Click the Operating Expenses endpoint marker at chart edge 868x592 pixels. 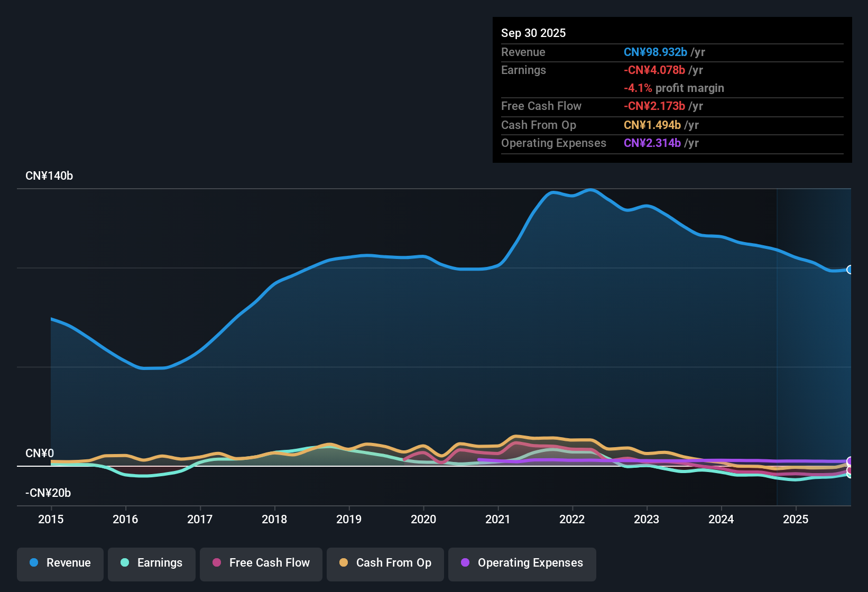[850, 461]
